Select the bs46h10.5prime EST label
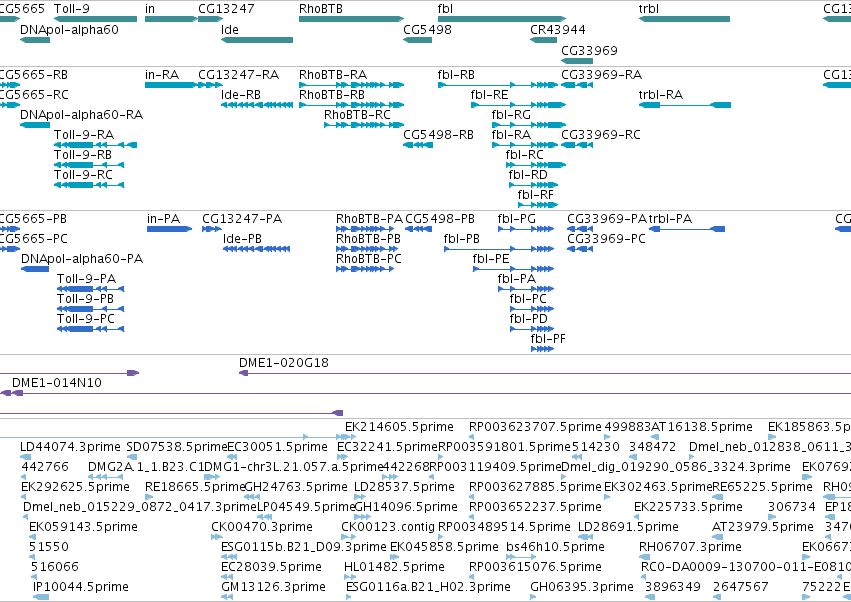Screen dimensions: 851x602 [555, 547]
